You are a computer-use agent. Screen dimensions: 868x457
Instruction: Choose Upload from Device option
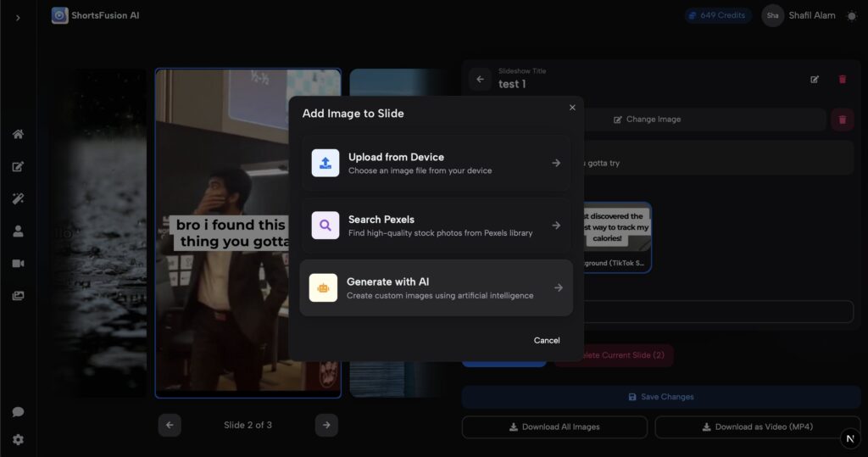tap(437, 163)
